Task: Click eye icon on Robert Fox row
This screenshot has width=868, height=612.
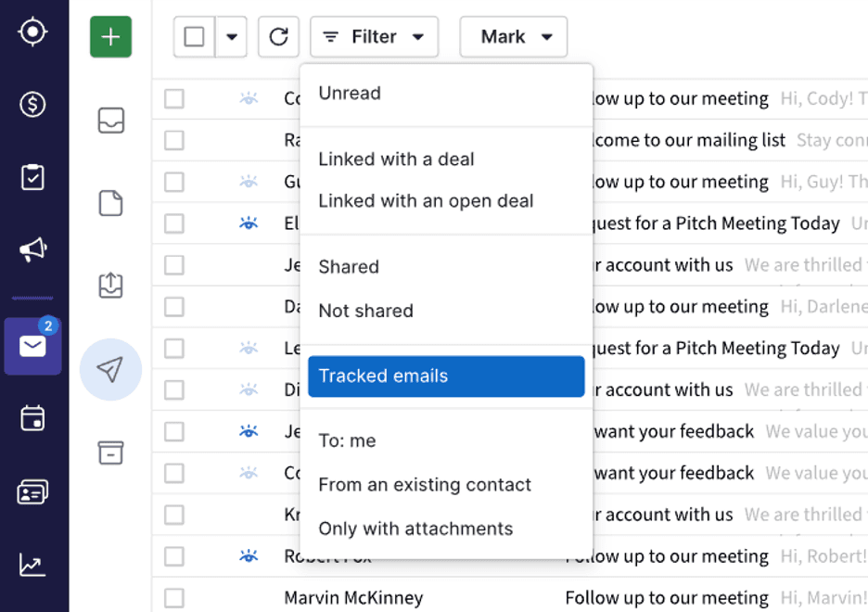Action: coord(249,556)
